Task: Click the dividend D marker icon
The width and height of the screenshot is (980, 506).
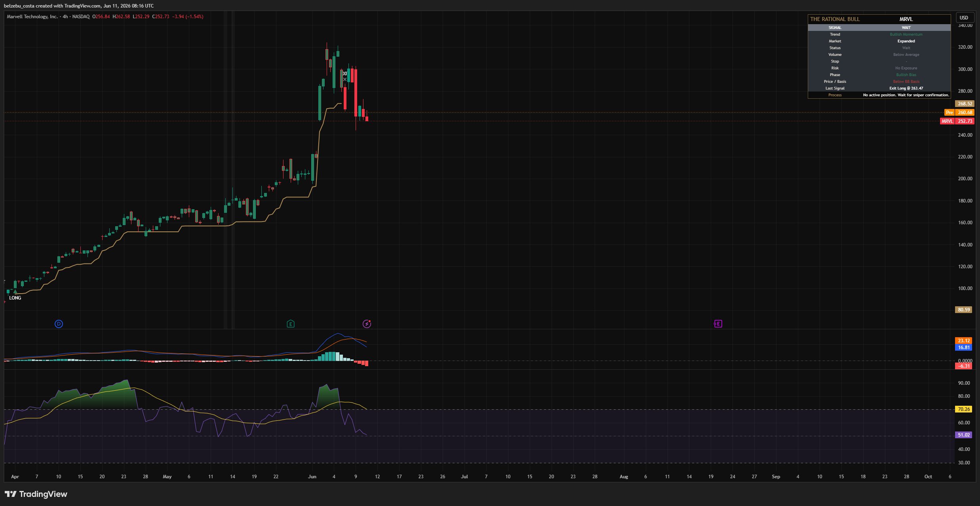Action: (x=59, y=324)
